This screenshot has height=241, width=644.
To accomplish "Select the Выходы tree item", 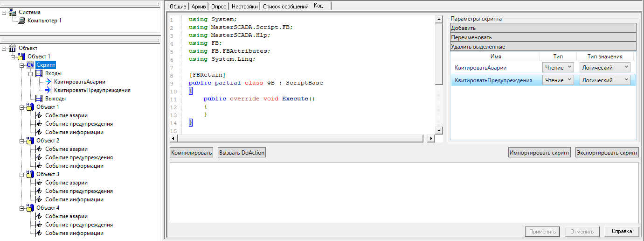I will (55, 99).
